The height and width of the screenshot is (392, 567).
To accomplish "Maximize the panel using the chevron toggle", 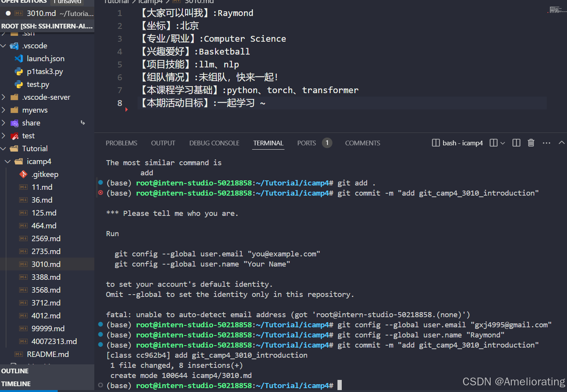I will coord(562,143).
